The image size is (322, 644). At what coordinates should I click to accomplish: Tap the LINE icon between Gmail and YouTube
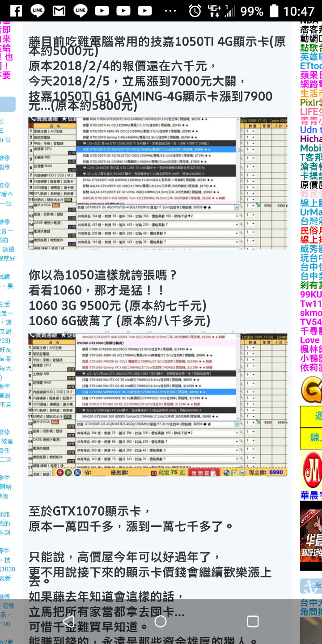[x=80, y=10]
